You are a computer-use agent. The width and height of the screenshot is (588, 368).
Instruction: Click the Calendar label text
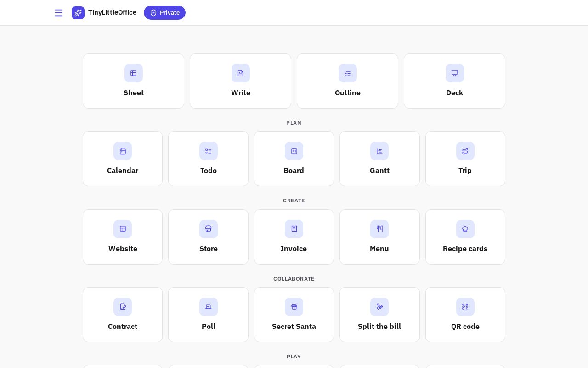[x=123, y=171]
